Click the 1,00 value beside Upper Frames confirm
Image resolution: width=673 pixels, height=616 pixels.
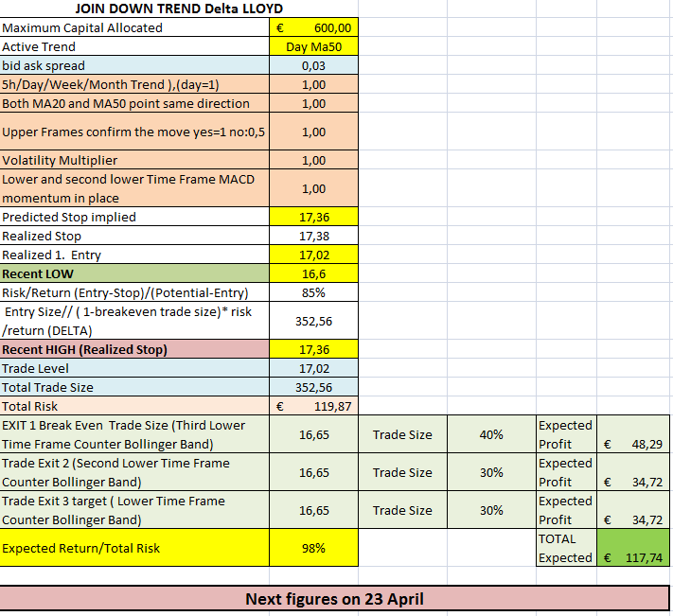[313, 132]
